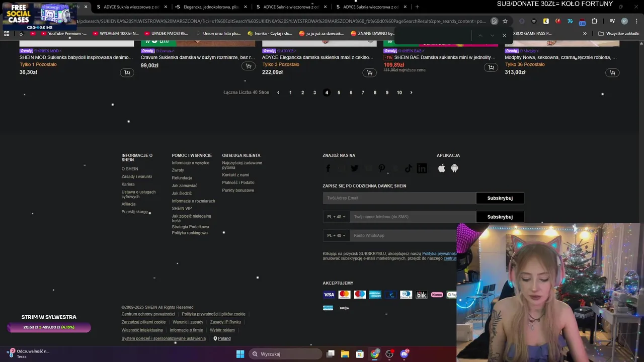The height and width of the screenshot is (362, 644).
Task: Go to results page 1
Action: tap(290, 93)
